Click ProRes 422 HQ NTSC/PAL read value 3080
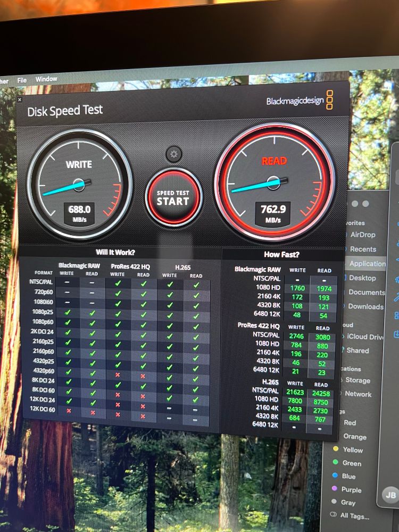 tap(323, 337)
